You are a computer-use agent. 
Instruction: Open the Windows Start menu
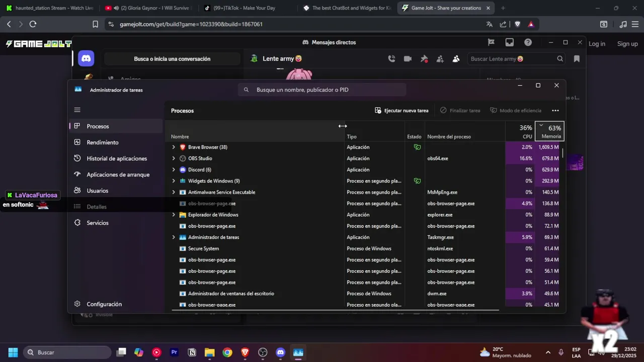tap(13, 352)
